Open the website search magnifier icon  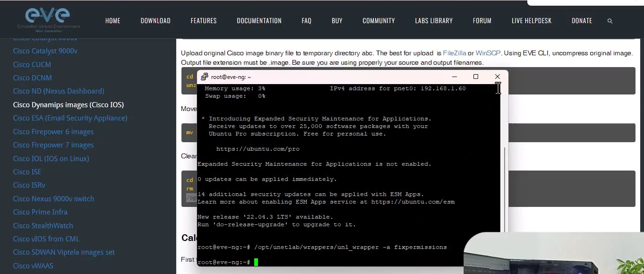pyautogui.click(x=610, y=21)
